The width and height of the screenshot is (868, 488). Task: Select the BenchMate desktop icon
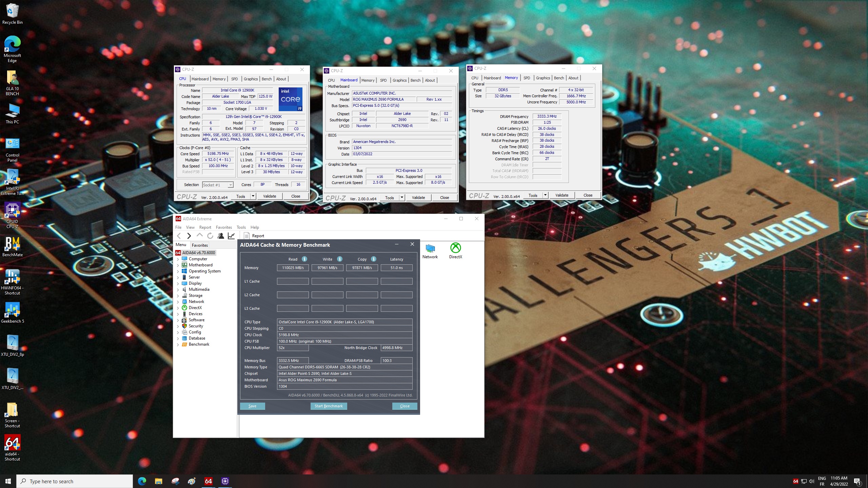click(12, 247)
